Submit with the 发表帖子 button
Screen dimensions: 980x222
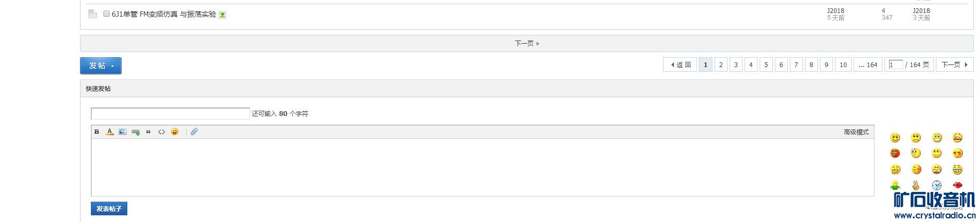point(109,208)
